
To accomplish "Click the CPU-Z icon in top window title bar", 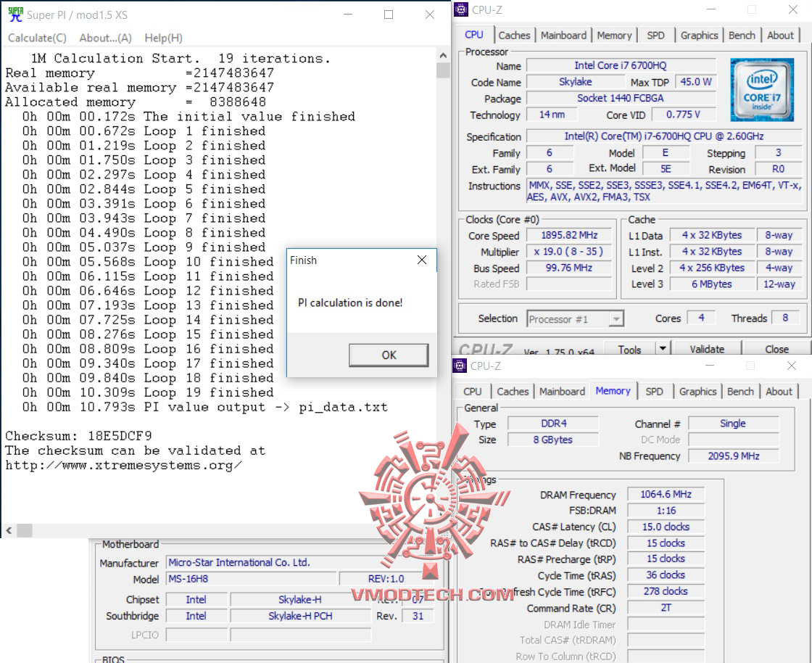I will (460, 9).
